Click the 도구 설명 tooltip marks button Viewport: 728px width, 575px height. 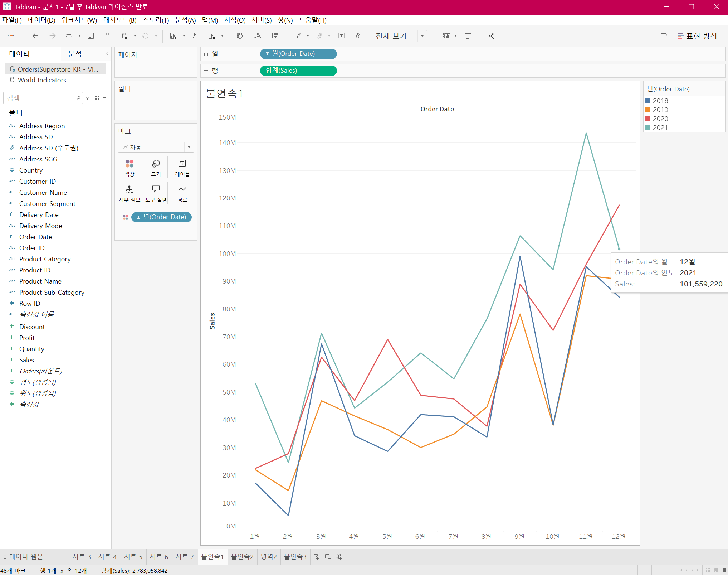point(156,193)
